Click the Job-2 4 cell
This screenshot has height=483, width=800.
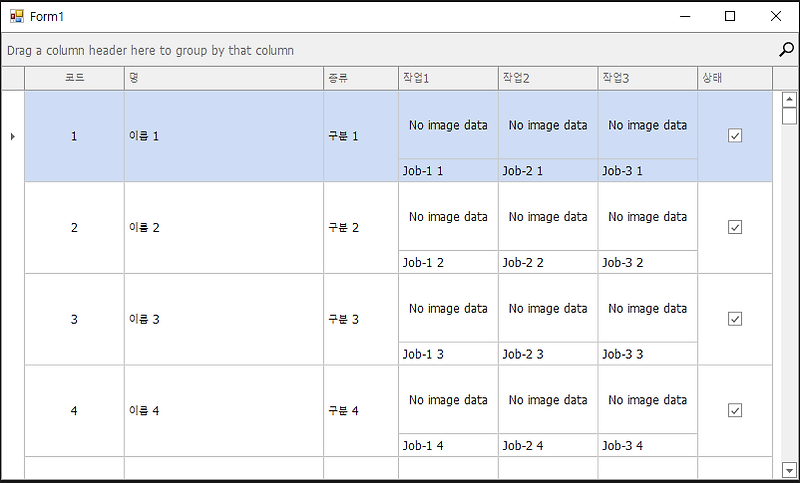(548, 445)
